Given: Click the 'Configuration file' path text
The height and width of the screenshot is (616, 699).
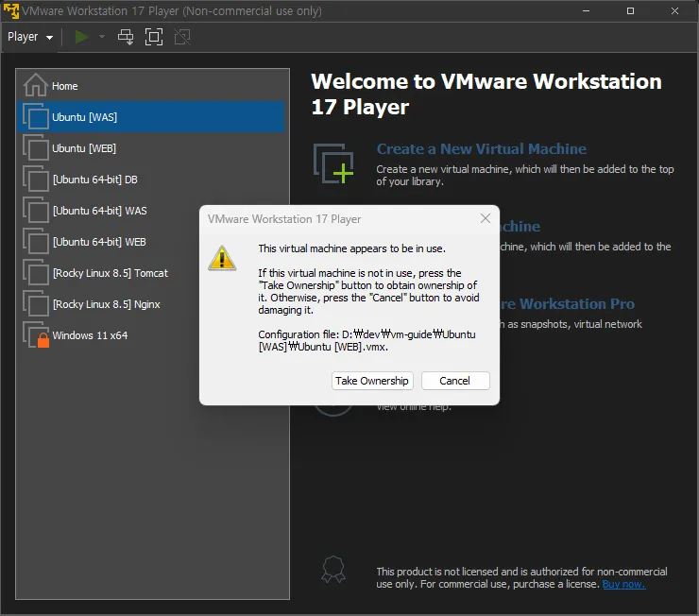Looking at the screenshot, I should point(367,340).
